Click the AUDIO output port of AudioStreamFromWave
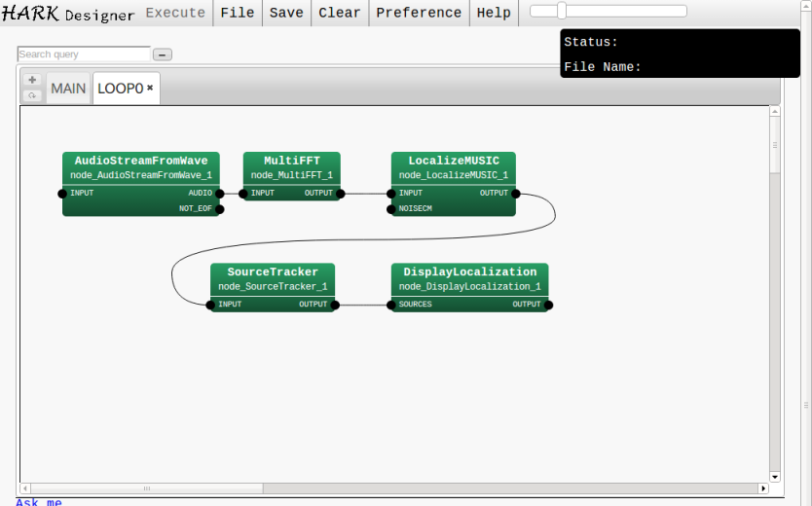 pos(220,194)
